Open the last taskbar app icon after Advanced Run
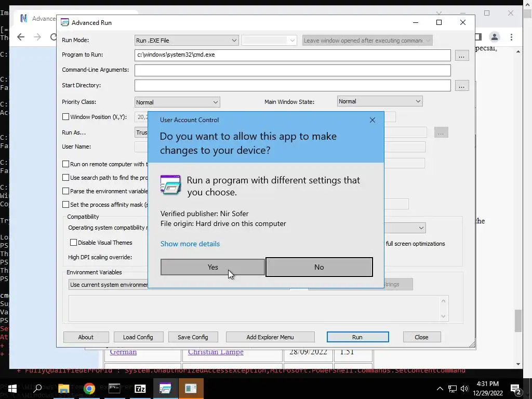Screen dimensions: 532x399 191,389
